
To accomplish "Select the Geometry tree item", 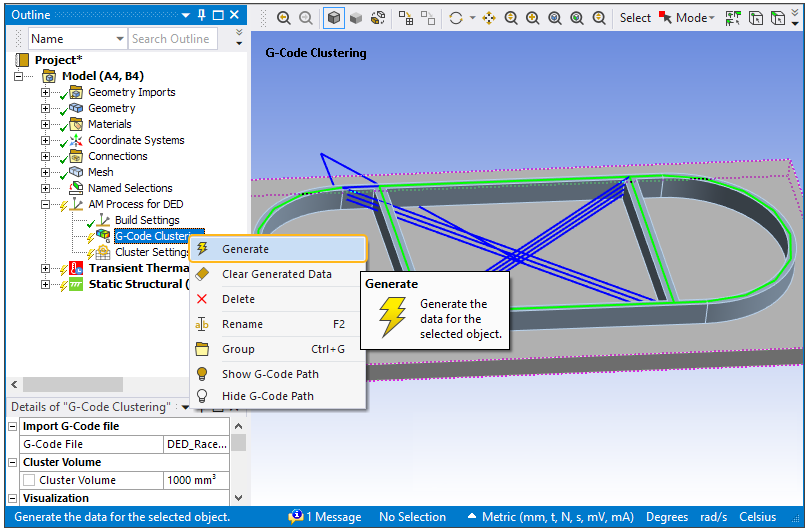I will (x=112, y=108).
